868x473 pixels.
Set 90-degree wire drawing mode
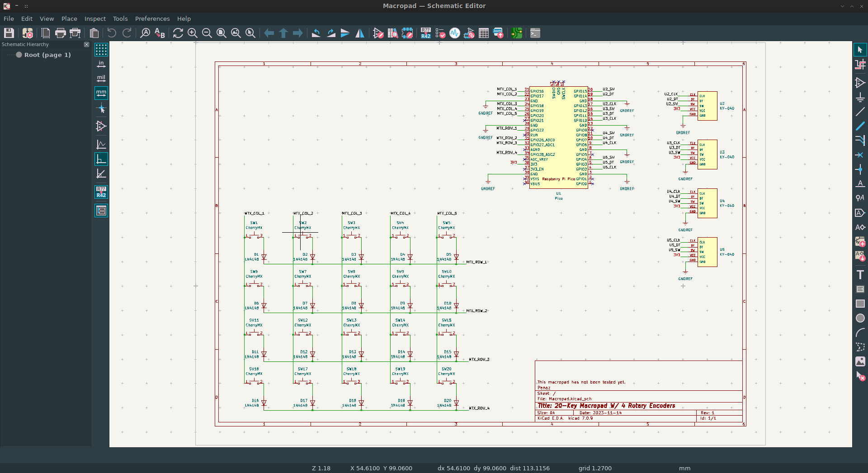[101, 159]
